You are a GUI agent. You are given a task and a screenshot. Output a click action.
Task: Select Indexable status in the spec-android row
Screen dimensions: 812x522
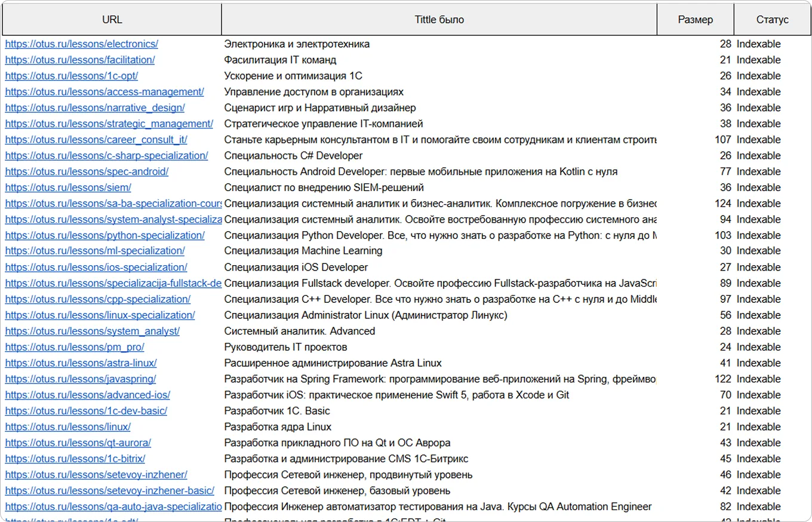(758, 171)
